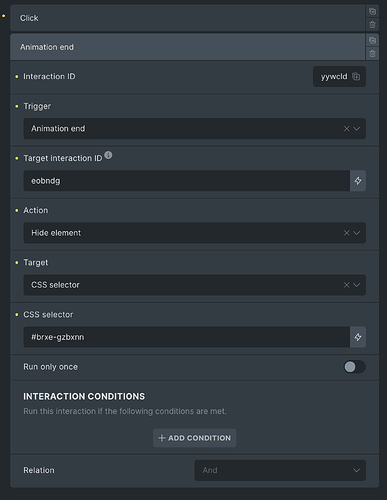Expand the Action dropdown
Viewport: 387px width, 500px height.
pos(357,233)
